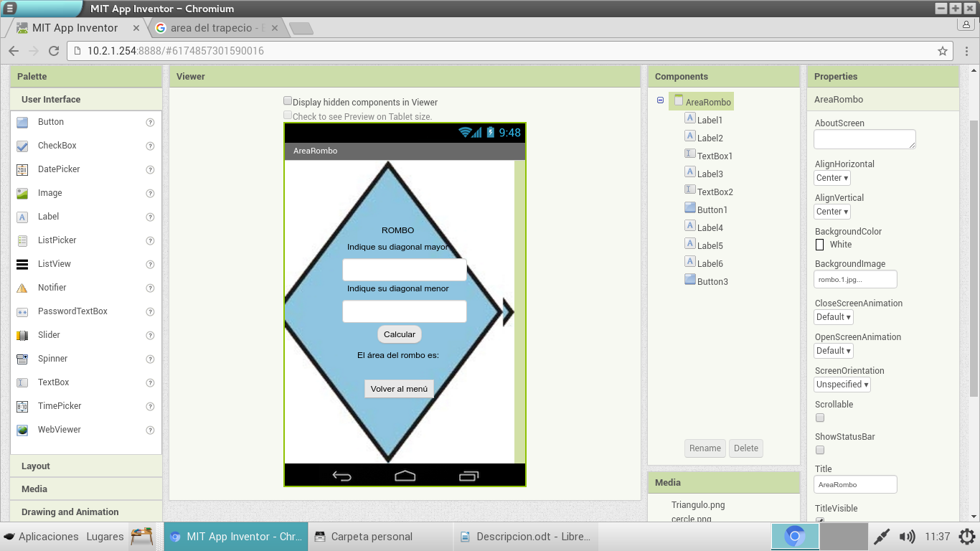Image resolution: width=980 pixels, height=551 pixels.
Task: Click the ListView palette icon
Action: [x=23, y=264]
